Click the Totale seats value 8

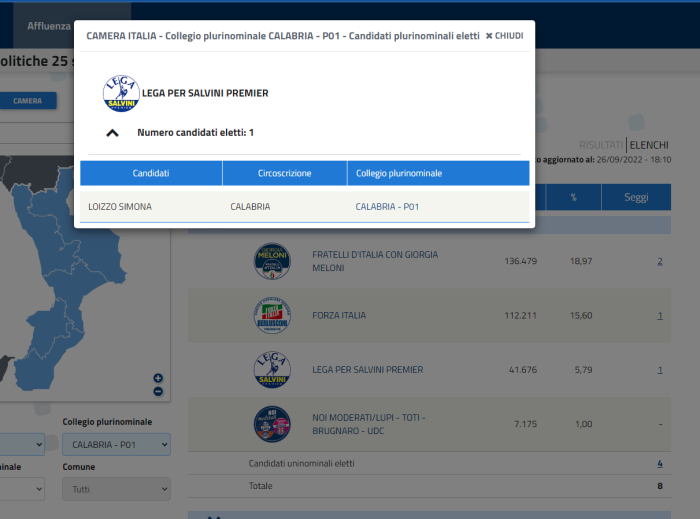660,486
